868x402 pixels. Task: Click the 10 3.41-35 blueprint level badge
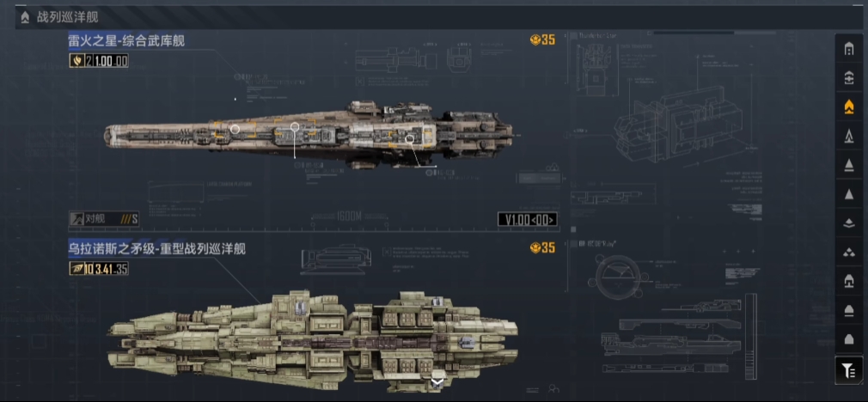tap(99, 269)
